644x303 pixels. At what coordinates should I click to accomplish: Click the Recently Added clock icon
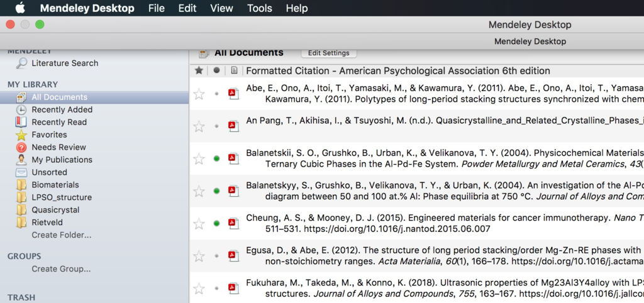pyautogui.click(x=21, y=109)
